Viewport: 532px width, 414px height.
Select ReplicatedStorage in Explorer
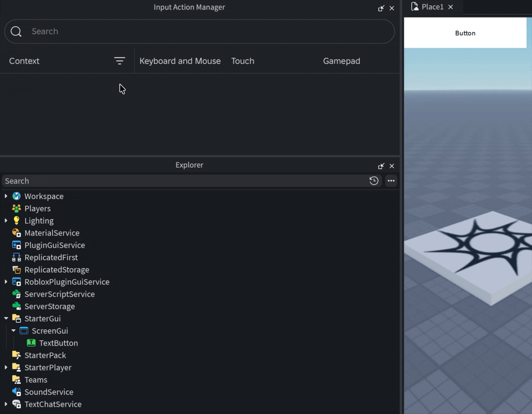click(x=57, y=270)
